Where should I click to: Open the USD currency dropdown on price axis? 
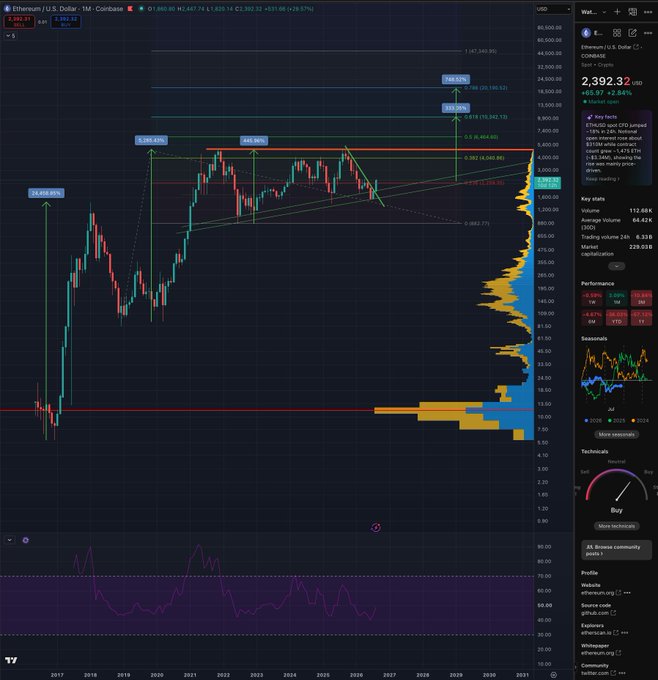pos(553,9)
